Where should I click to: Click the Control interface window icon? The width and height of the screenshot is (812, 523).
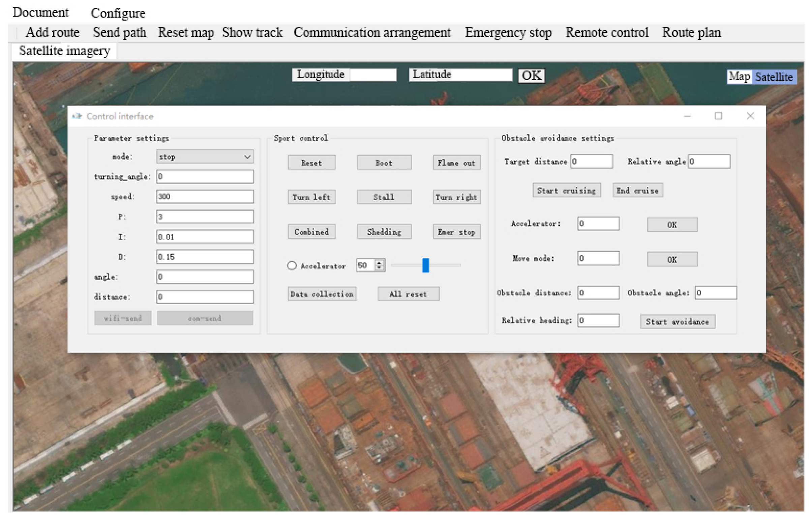pyautogui.click(x=77, y=116)
